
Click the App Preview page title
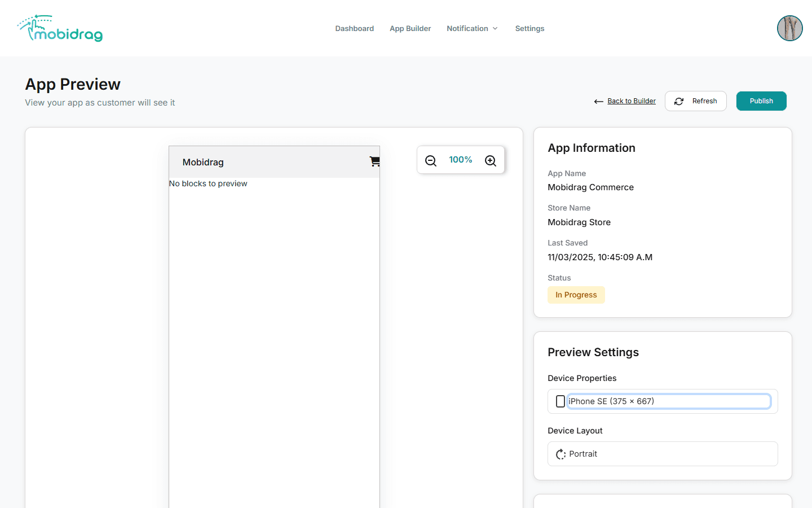tap(73, 84)
